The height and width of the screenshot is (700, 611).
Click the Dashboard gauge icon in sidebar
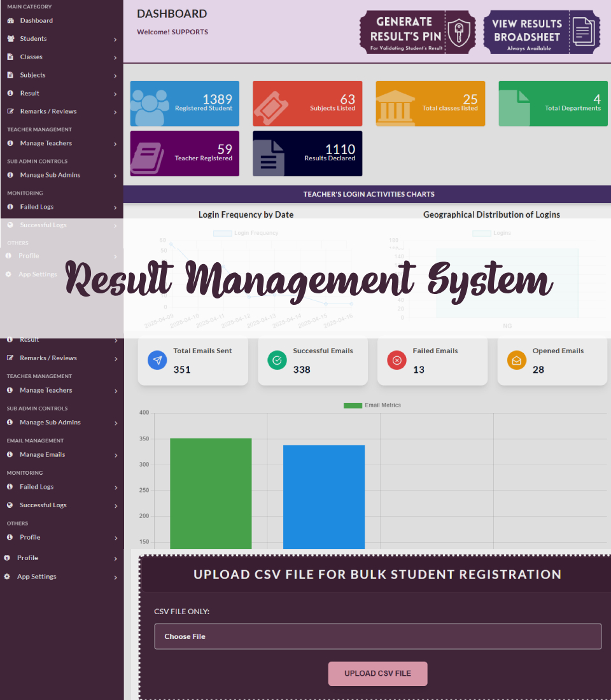pos(11,20)
